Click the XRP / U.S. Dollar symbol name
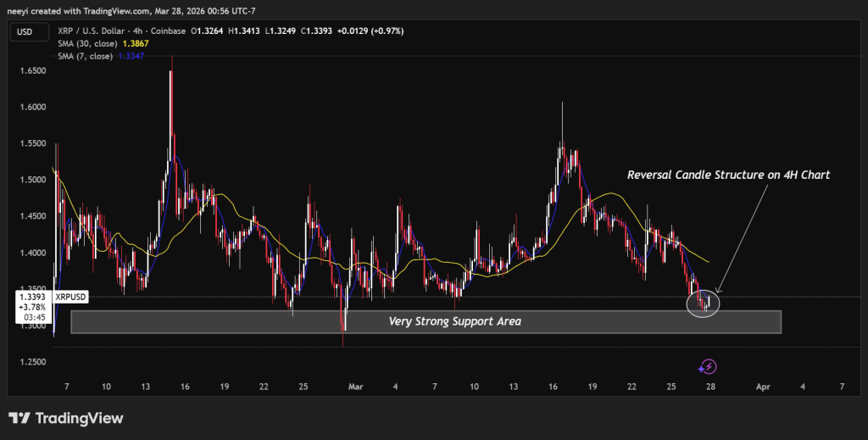This screenshot has width=868, height=440. click(93, 31)
